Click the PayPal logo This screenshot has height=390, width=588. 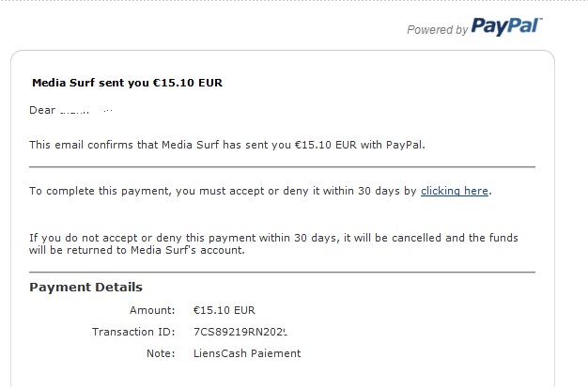[x=506, y=26]
